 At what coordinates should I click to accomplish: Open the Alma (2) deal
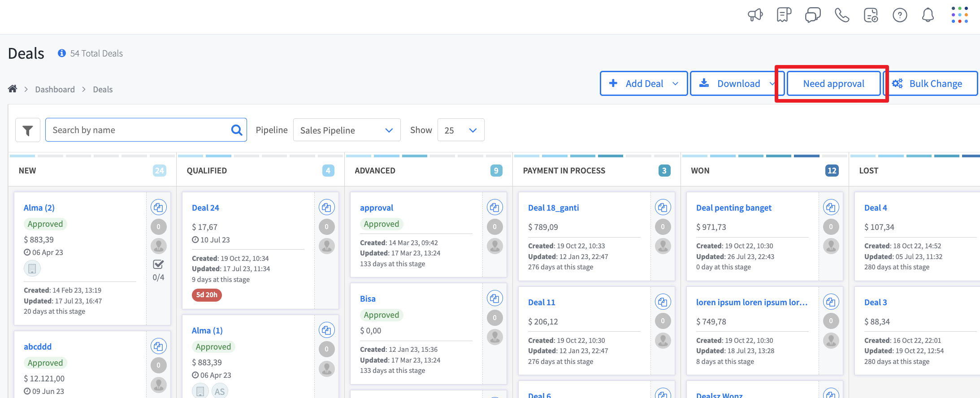39,208
